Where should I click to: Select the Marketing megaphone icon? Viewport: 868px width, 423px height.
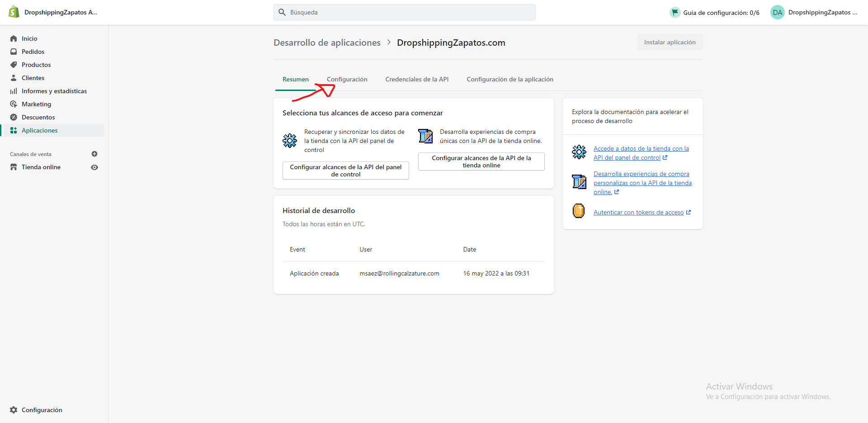tap(14, 104)
